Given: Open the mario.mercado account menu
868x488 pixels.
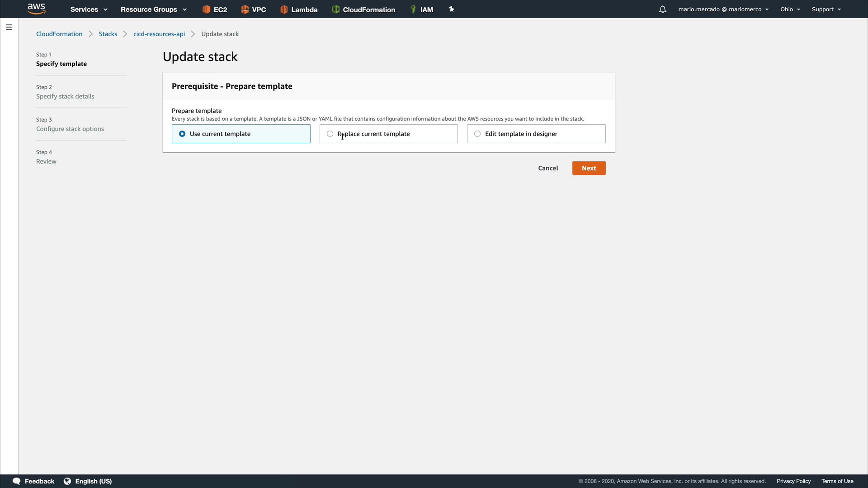Looking at the screenshot, I should [723, 9].
